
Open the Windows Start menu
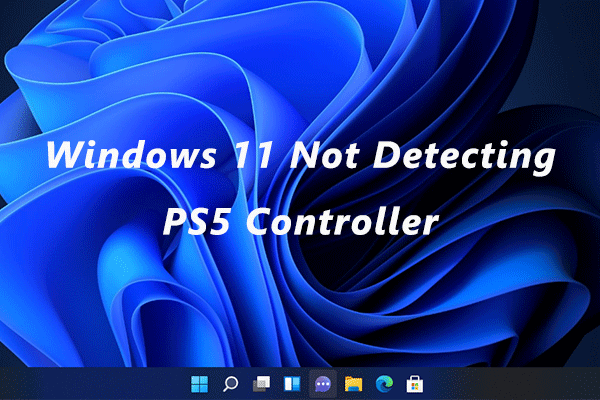pyautogui.click(x=199, y=384)
